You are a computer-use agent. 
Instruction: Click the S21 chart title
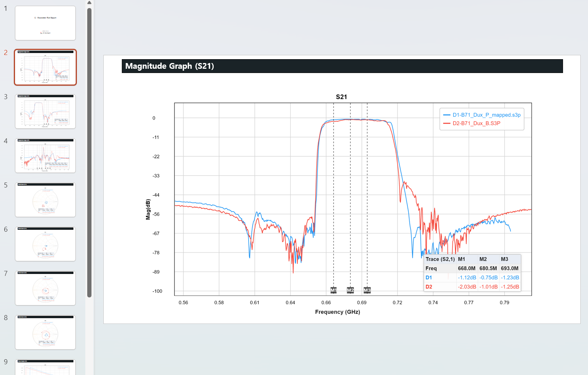(341, 97)
